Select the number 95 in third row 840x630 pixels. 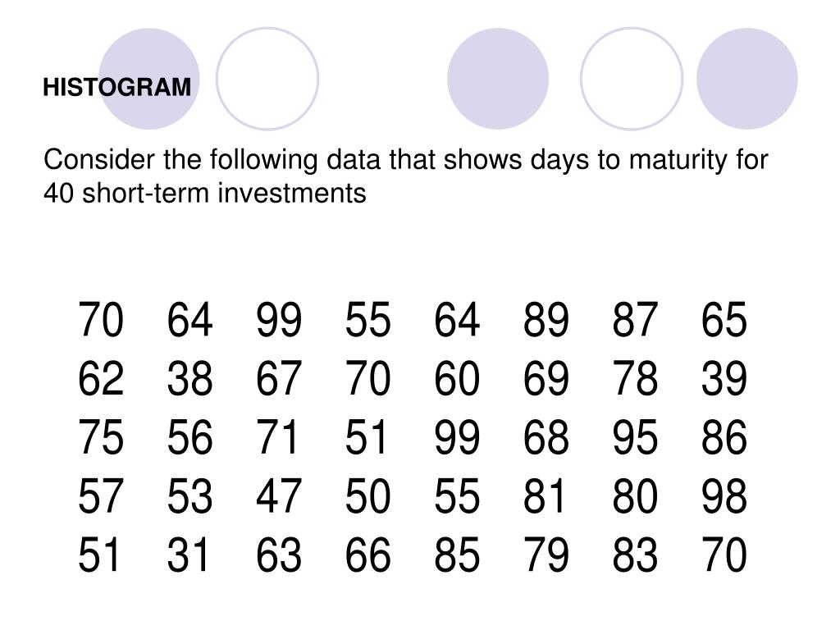pyautogui.click(x=635, y=437)
